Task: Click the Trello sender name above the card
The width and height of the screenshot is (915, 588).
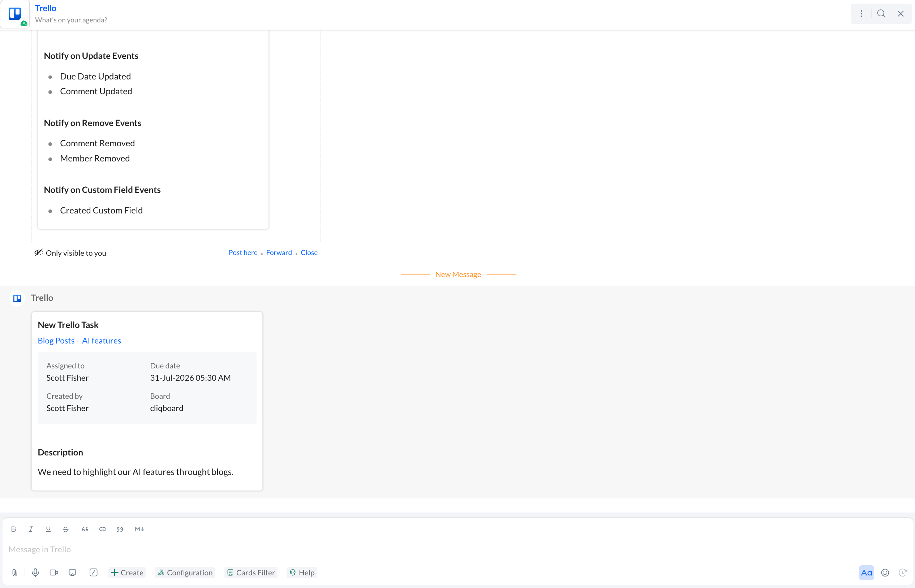Action: pyautogui.click(x=42, y=298)
